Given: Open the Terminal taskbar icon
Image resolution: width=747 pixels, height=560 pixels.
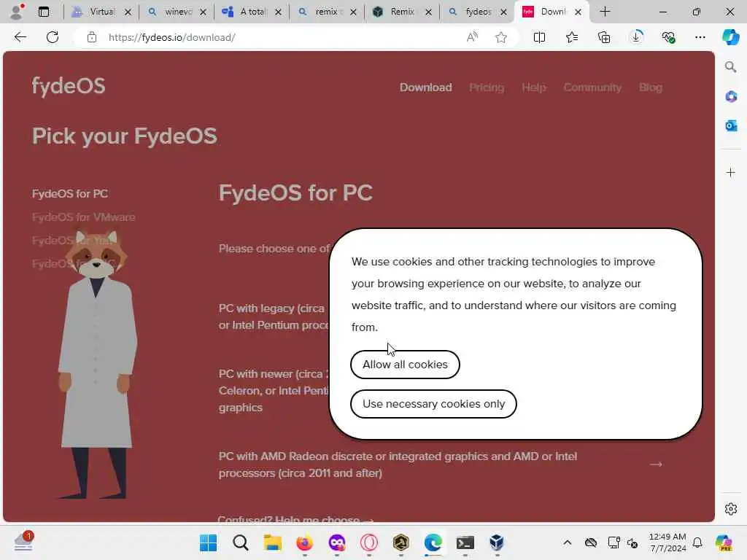Looking at the screenshot, I should point(465,542).
